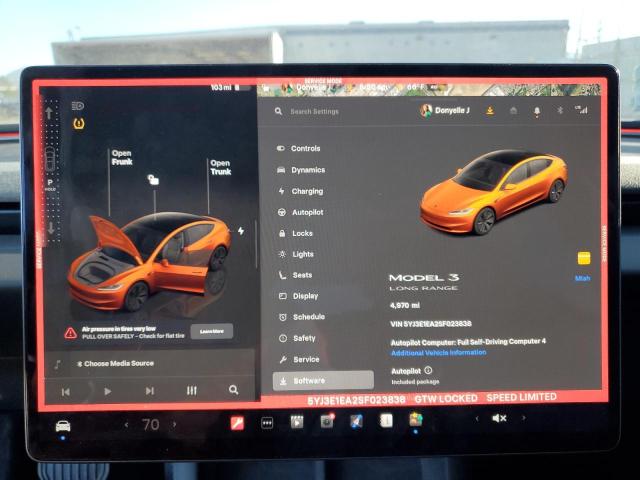This screenshot has height=480, width=640.
Task: Lower volume with the left arrow
Action: (476, 418)
